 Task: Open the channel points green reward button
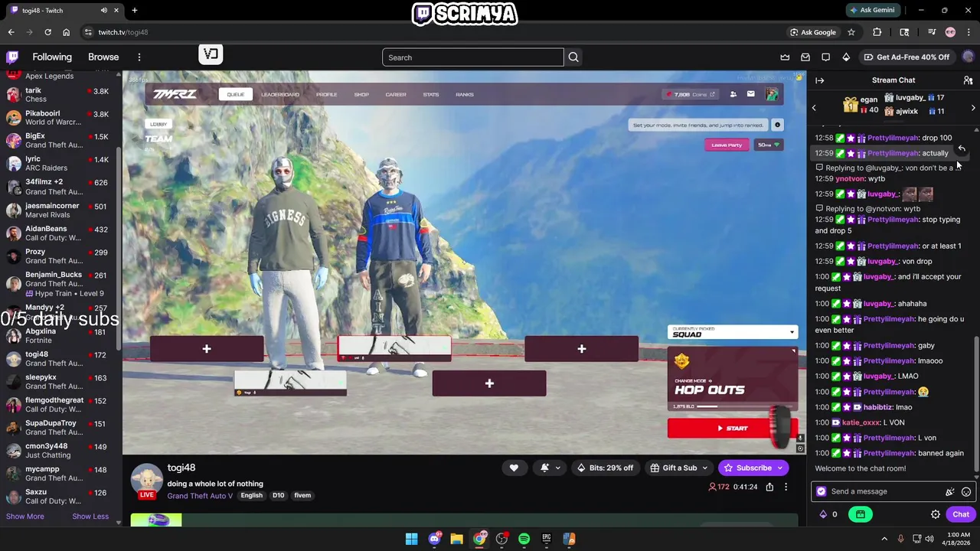861,514
